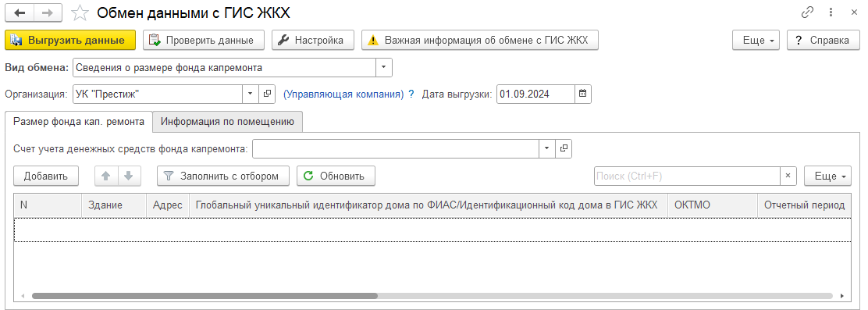Click the Дата выгрузки date field
The image size is (868, 310).
[x=535, y=94]
